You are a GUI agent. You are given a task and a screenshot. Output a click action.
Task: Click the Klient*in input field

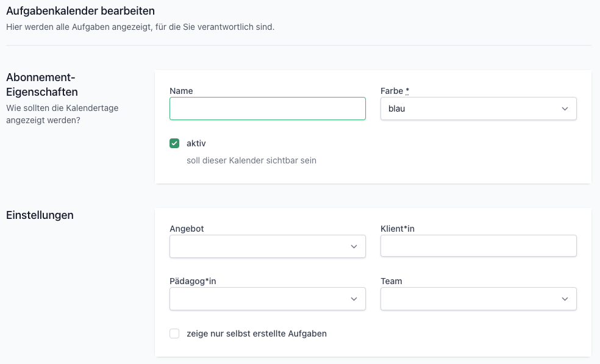[478, 246]
